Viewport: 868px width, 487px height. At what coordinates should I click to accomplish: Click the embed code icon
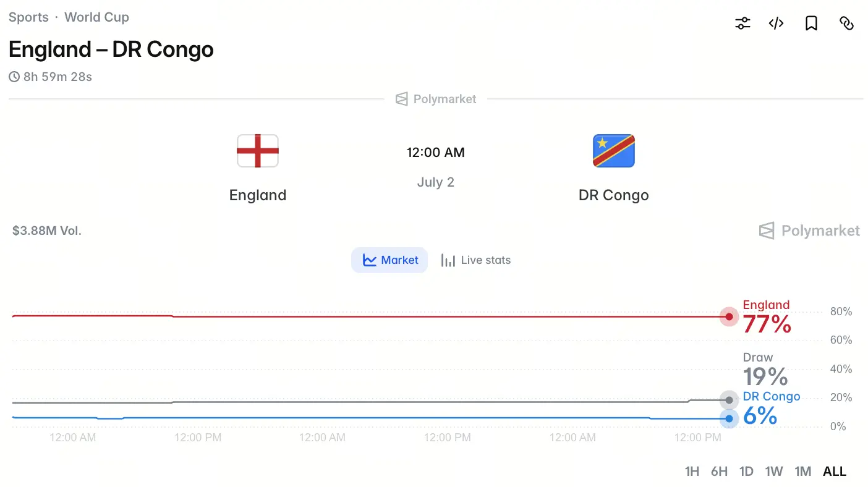pos(777,23)
